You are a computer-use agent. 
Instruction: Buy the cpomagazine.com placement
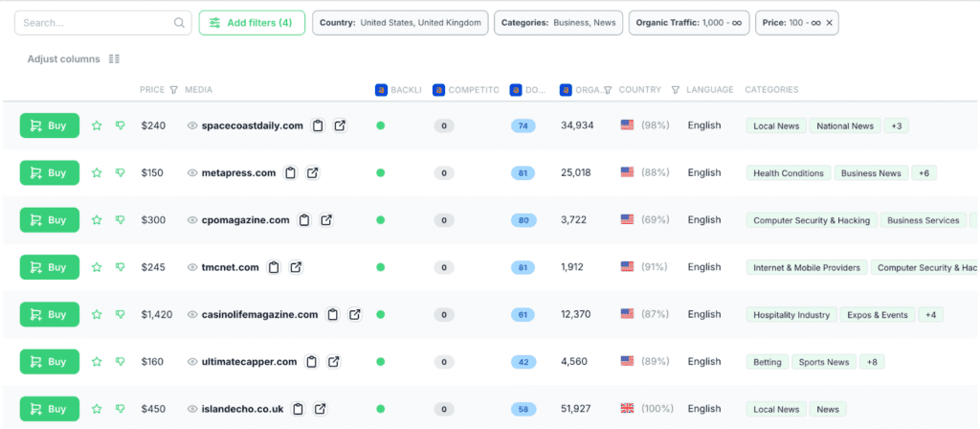click(x=50, y=220)
